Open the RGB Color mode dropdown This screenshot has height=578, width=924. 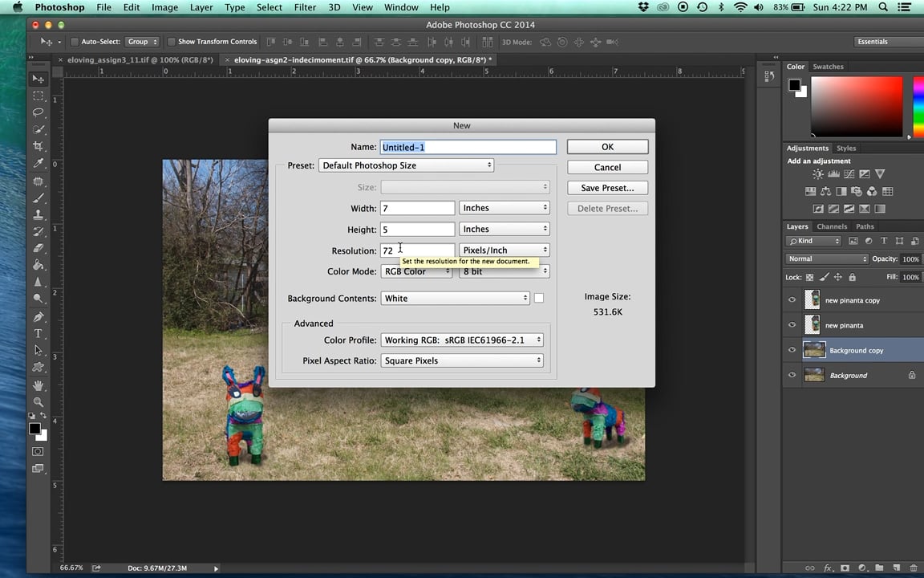click(x=416, y=271)
